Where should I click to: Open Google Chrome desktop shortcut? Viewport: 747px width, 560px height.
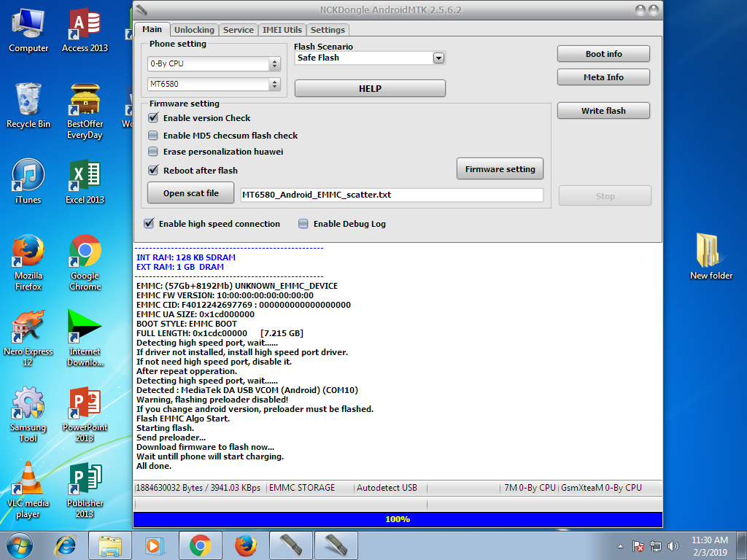pos(85,262)
